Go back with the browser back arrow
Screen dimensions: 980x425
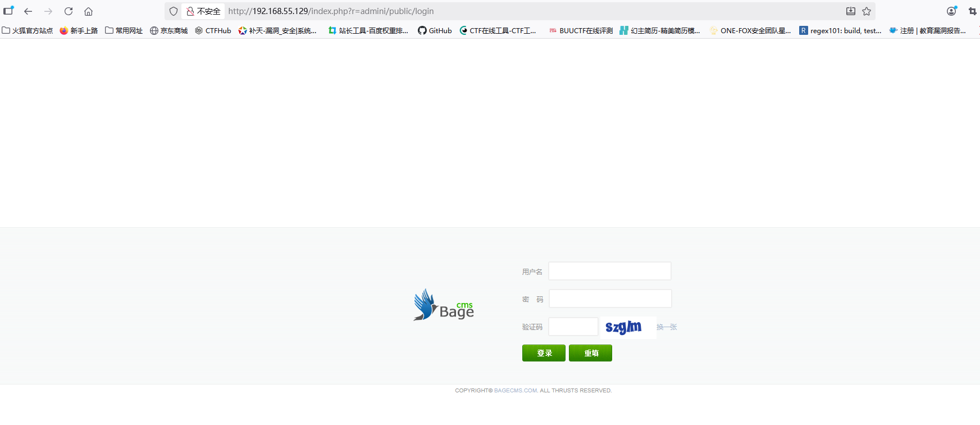coord(28,11)
